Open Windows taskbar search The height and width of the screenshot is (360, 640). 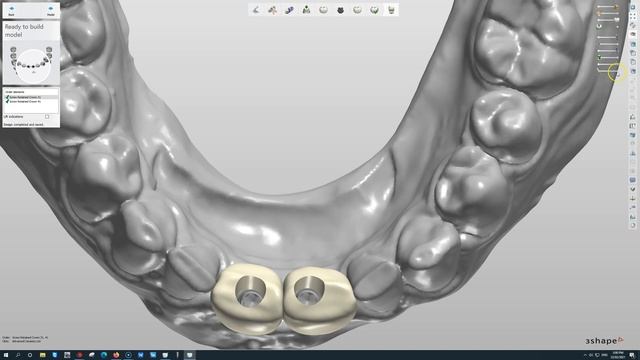pos(18,355)
